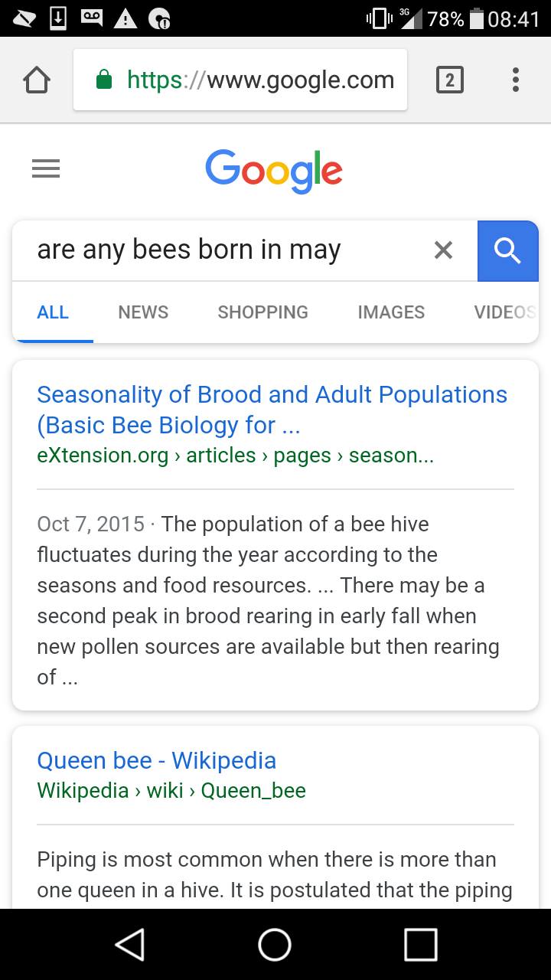
Task: Tap the Android back navigation button
Action: (x=130, y=944)
